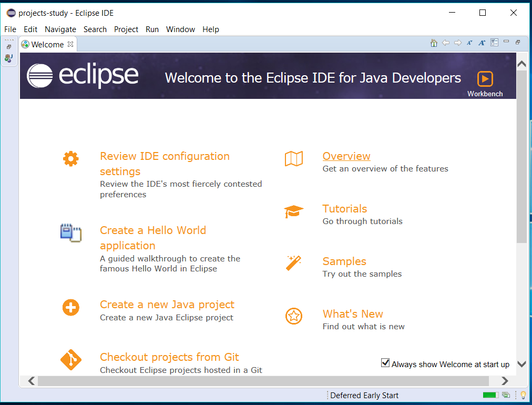Open the Tutorials link

coord(345,209)
